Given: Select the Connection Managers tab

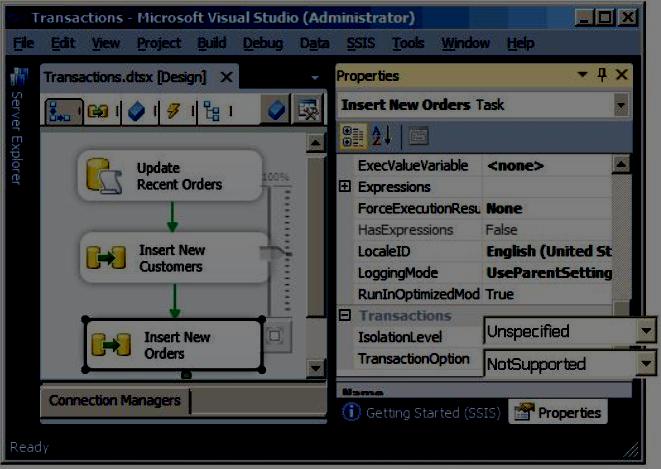Looking at the screenshot, I should click(115, 400).
